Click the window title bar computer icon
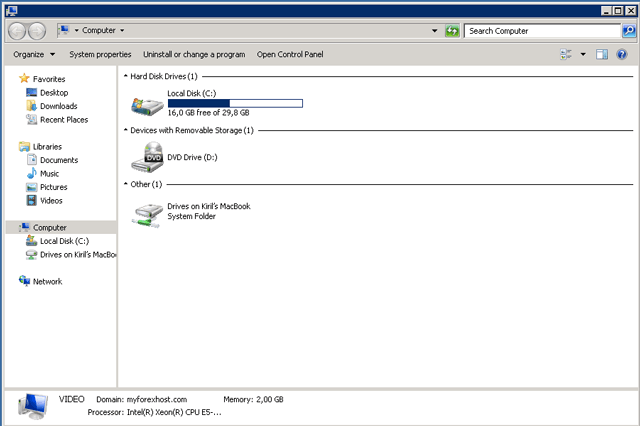 (x=12, y=11)
